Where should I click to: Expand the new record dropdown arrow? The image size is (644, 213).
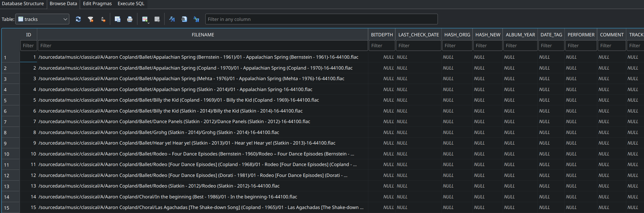(x=149, y=23)
